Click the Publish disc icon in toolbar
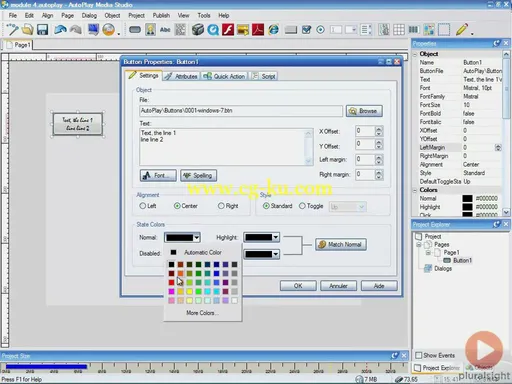The image size is (512, 384). click(109, 30)
